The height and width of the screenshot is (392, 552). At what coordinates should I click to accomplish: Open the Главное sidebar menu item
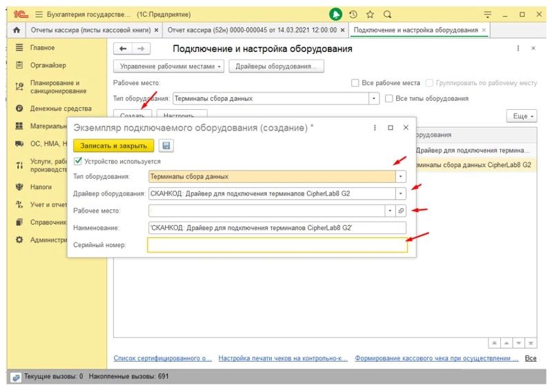[42, 48]
